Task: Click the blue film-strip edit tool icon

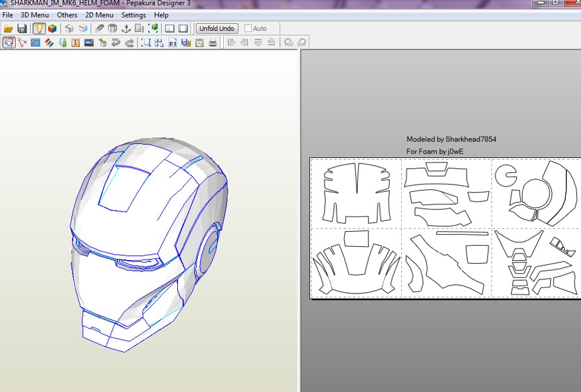Action: 36,42
